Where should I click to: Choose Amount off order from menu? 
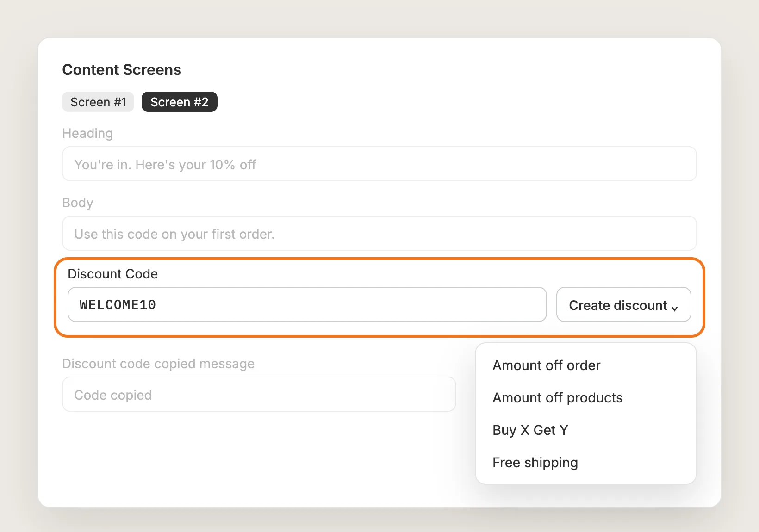[x=546, y=365]
